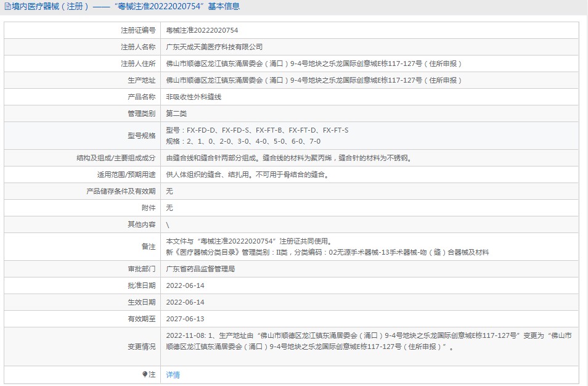Click approving department 广东省药品监督管理局
The image size is (588, 386).
click(200, 269)
